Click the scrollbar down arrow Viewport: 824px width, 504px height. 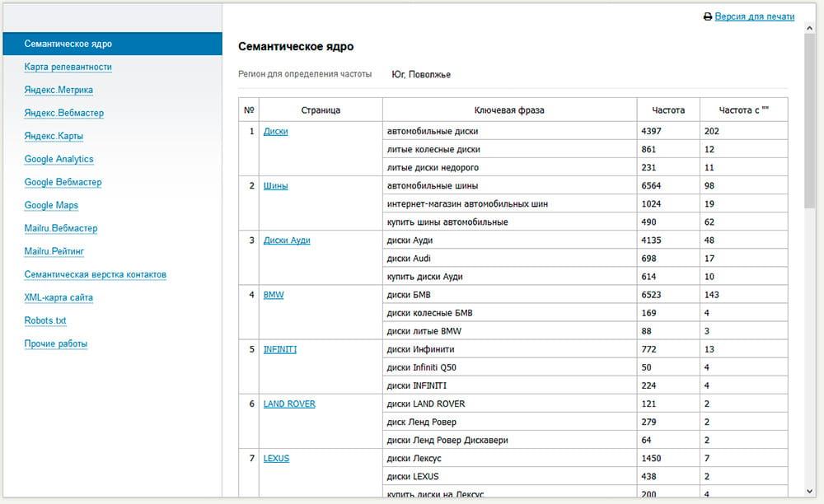(810, 492)
